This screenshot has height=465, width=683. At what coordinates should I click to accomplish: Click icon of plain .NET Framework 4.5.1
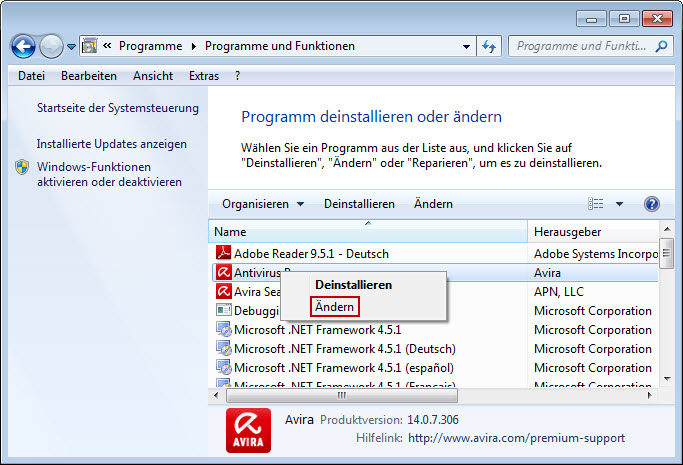[224, 329]
